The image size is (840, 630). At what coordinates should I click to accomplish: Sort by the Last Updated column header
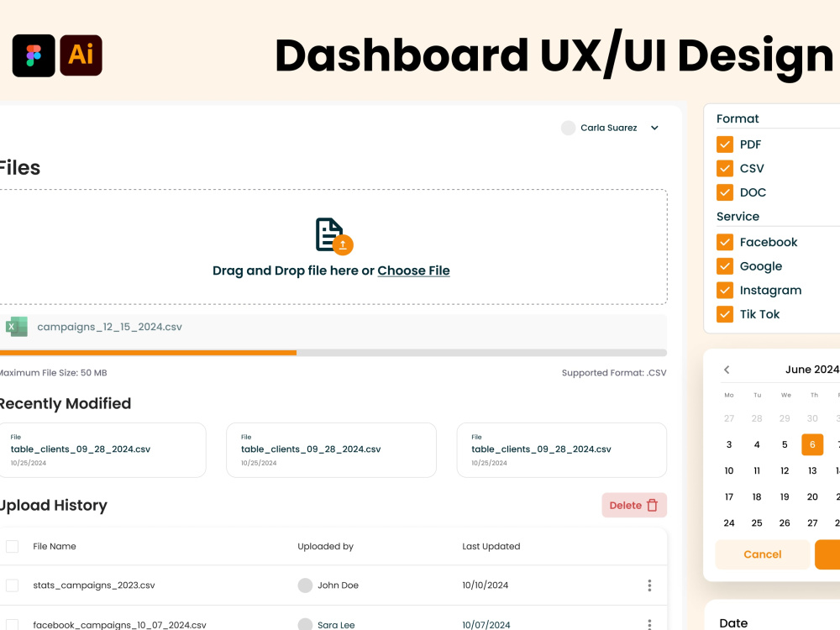click(x=491, y=547)
